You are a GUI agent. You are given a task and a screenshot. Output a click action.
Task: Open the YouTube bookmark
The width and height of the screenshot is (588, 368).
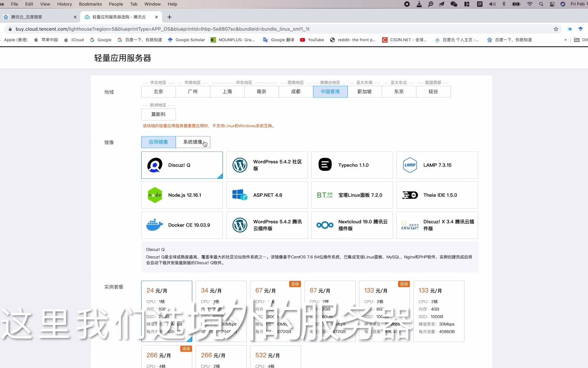(x=312, y=40)
